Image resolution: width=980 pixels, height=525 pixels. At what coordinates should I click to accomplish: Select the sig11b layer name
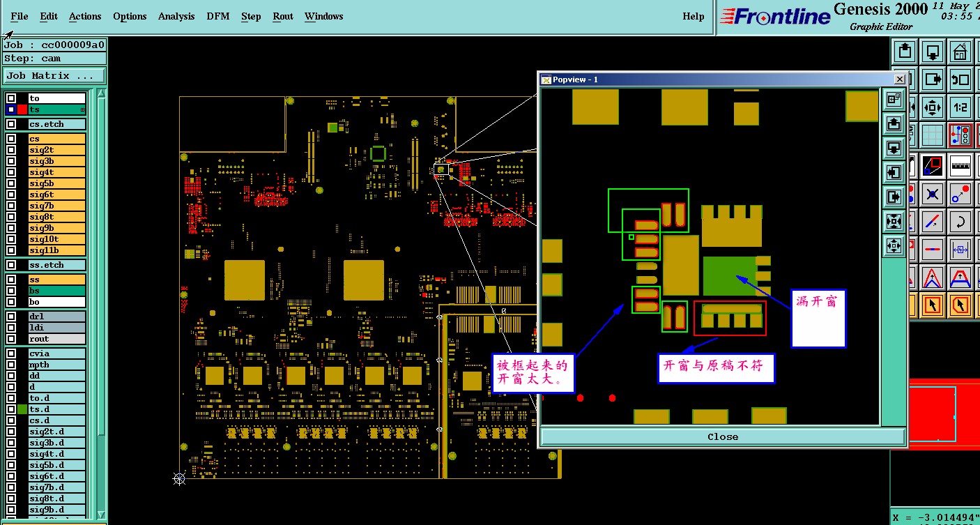(x=57, y=250)
